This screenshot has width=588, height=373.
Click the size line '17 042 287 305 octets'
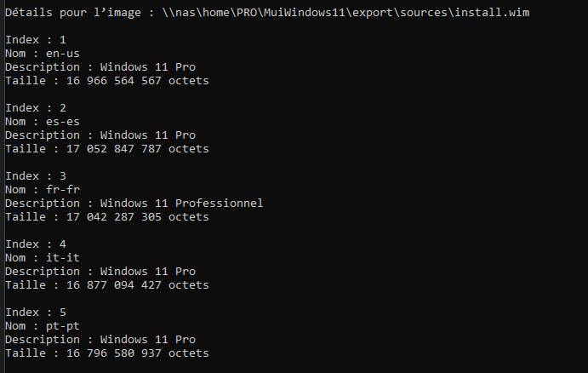click(x=107, y=217)
